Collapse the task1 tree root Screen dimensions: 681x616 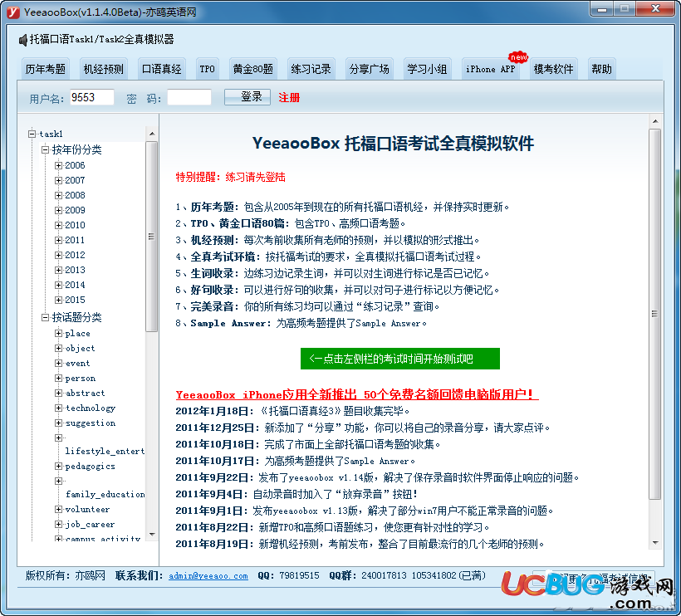coord(32,134)
